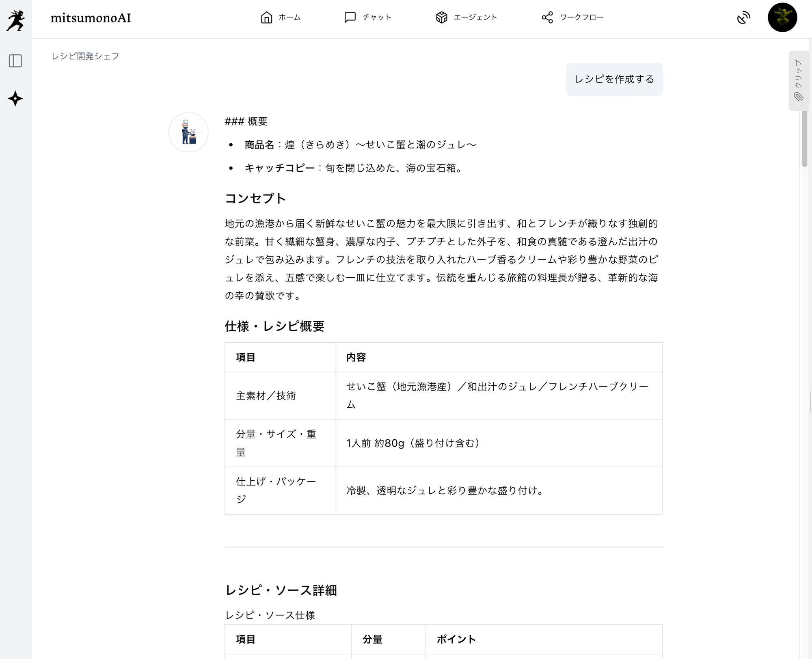
Task: Click the レシピ開発シェフ breadcrumb label
Action: (x=85, y=56)
